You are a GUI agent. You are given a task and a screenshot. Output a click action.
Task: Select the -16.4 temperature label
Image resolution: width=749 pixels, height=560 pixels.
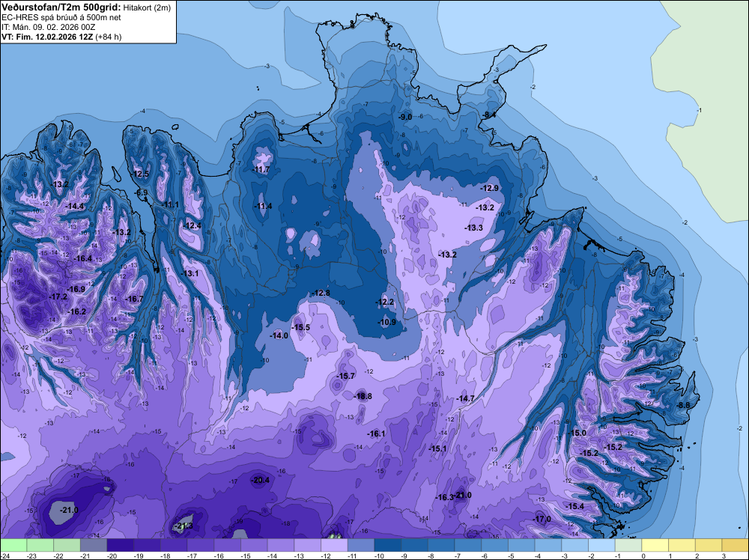coord(83,258)
